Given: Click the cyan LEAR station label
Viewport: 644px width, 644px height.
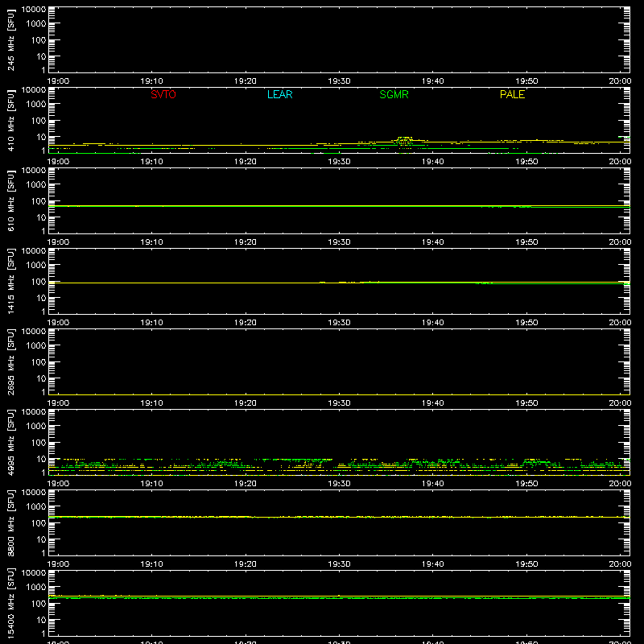Looking at the screenshot, I should pyautogui.click(x=279, y=94).
